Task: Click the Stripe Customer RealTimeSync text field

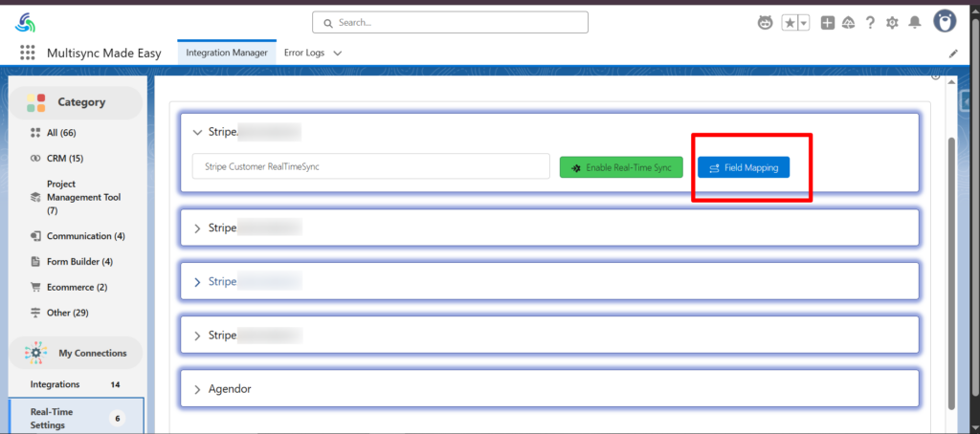Action: tap(370, 166)
